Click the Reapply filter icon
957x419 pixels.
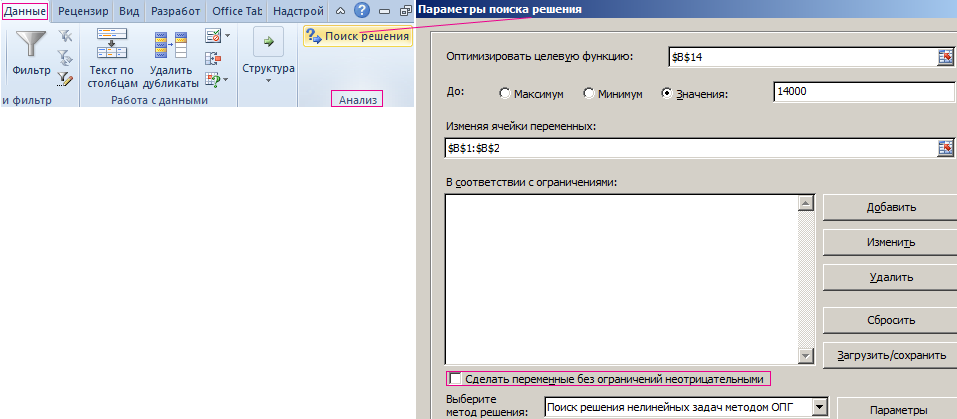(x=65, y=57)
